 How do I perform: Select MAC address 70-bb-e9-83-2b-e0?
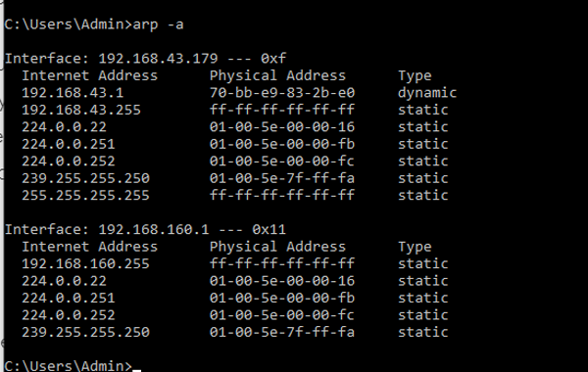282,93
